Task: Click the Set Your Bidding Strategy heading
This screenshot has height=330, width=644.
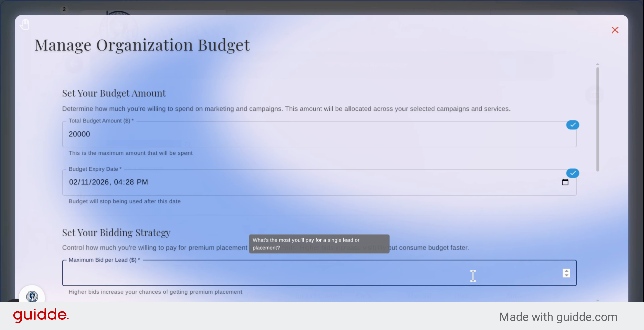Action: (116, 233)
